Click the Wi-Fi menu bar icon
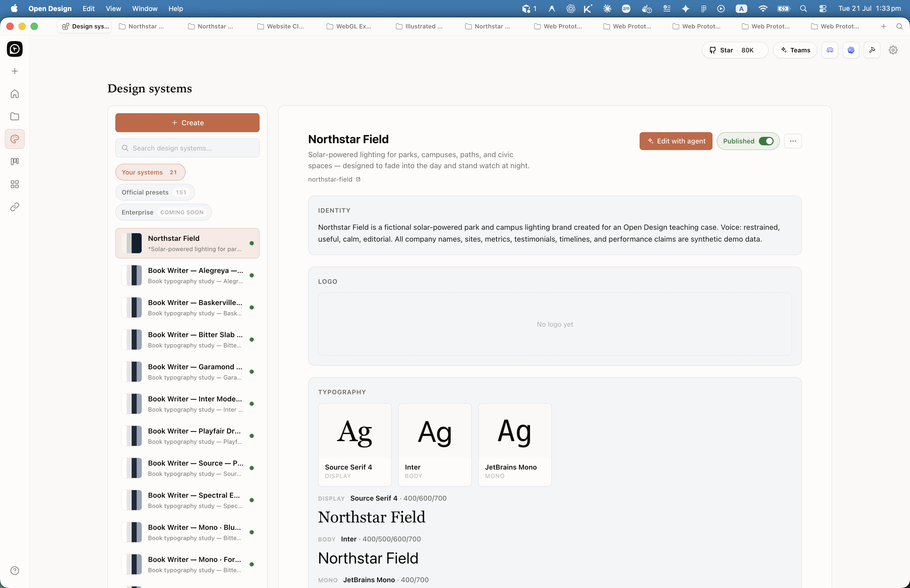 coord(763,8)
